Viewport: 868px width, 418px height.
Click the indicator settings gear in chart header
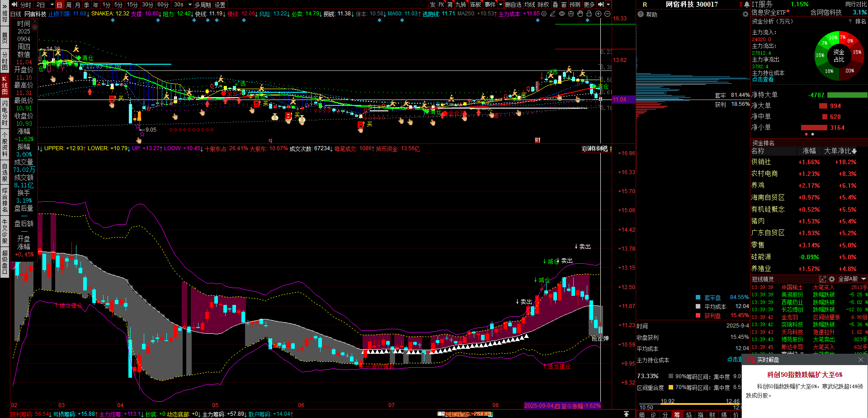[x=544, y=14]
